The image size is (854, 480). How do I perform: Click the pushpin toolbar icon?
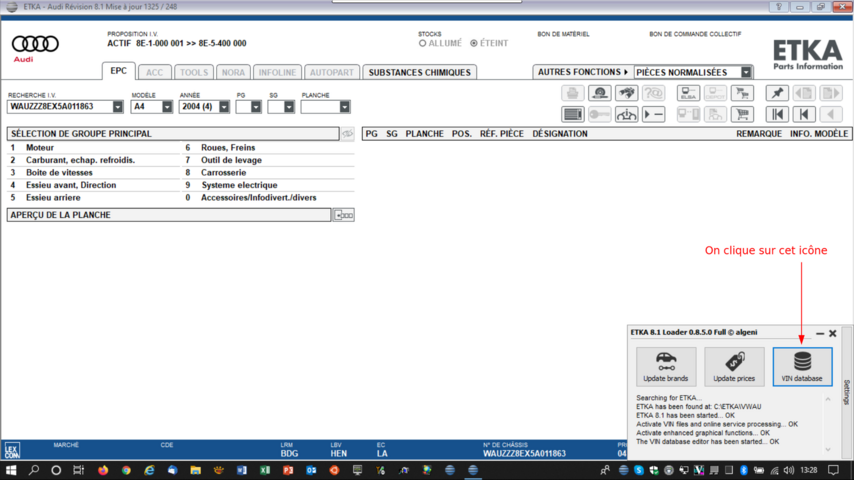coord(777,93)
